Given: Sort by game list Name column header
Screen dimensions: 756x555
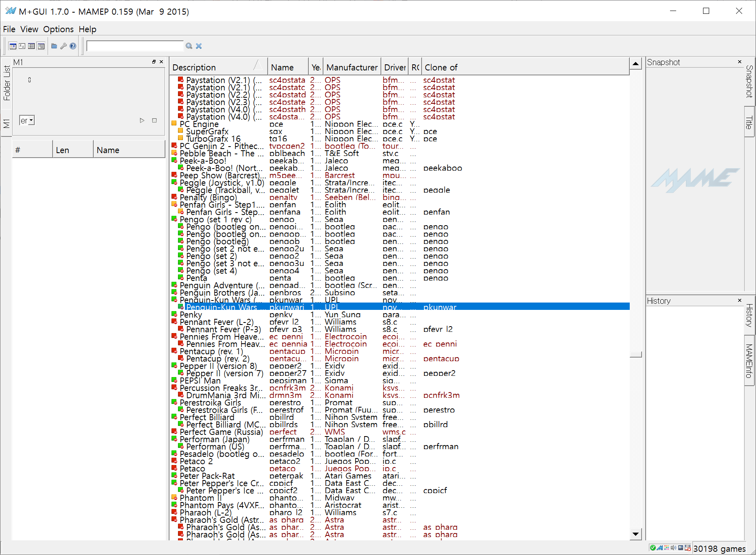Looking at the screenshot, I should point(288,67).
